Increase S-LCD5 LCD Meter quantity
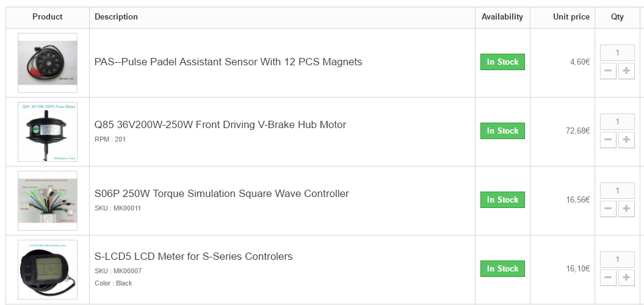Screen dimensions: 644x305 coord(626,278)
